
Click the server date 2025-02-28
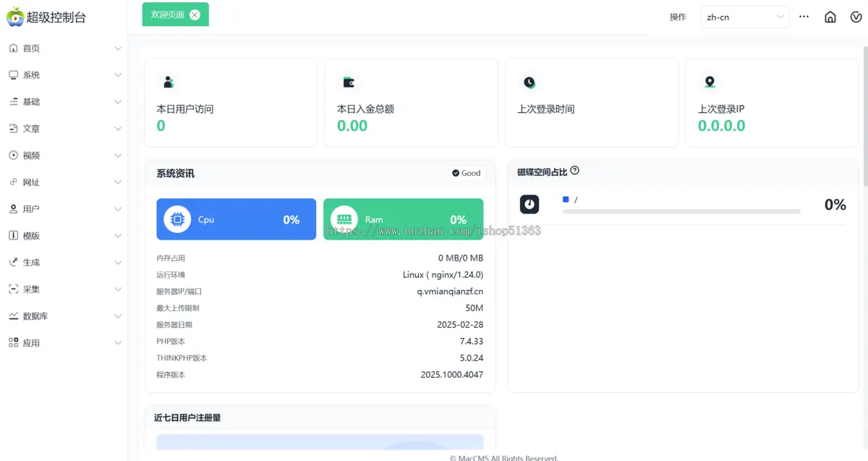coord(460,324)
